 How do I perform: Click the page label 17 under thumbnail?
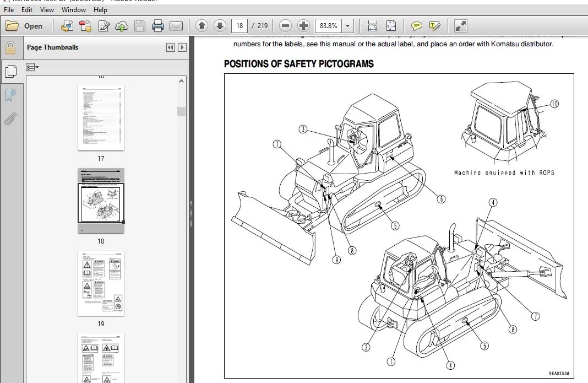click(101, 159)
